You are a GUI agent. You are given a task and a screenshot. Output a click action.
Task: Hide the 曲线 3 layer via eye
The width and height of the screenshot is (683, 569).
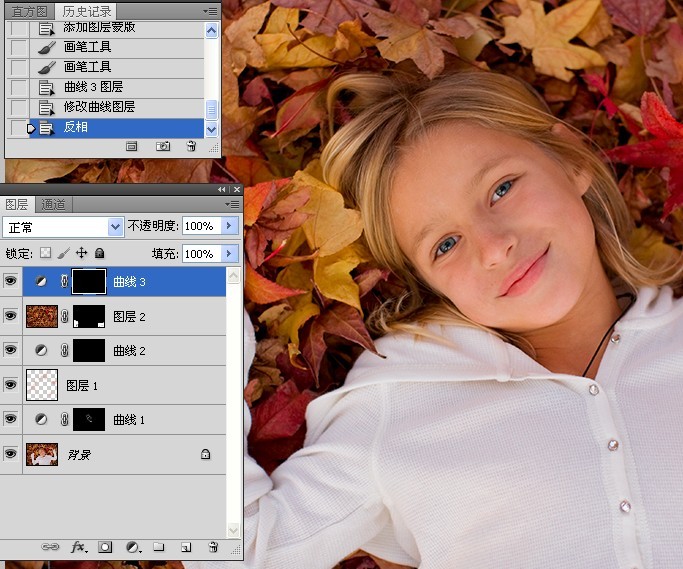click(x=10, y=281)
